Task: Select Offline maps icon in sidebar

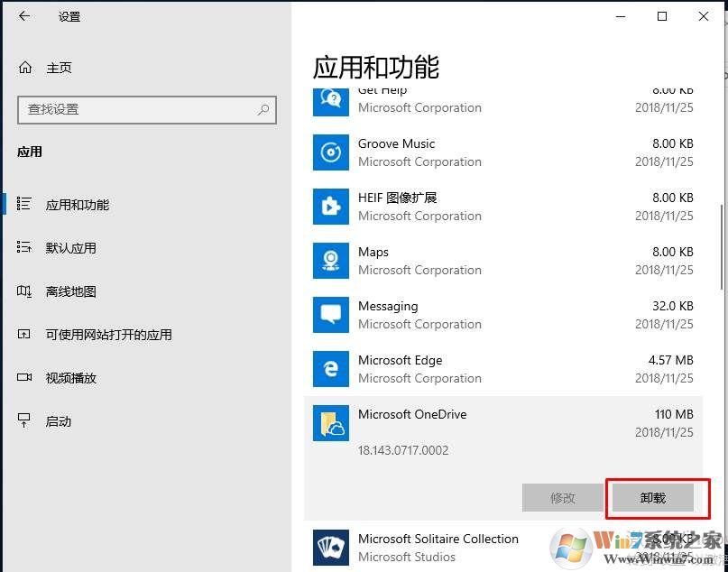Action: pos(23,291)
